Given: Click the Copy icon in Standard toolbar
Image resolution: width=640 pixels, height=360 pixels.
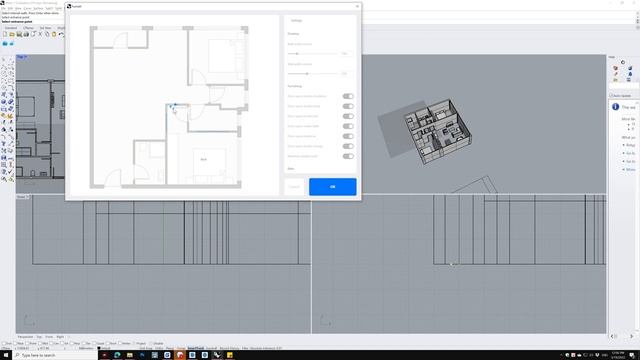Looking at the screenshot, I should (47, 34).
